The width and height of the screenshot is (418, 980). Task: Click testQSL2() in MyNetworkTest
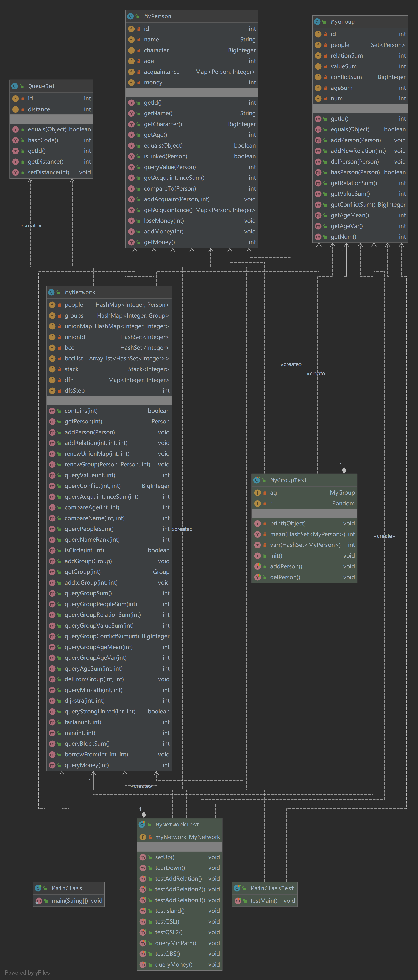pos(180,932)
